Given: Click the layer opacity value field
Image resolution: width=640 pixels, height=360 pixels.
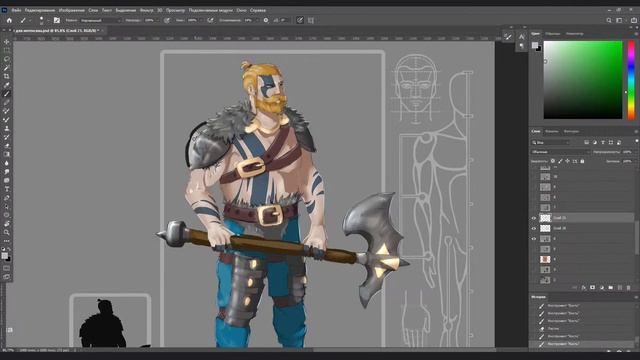Looking at the screenshot, I should (627, 152).
